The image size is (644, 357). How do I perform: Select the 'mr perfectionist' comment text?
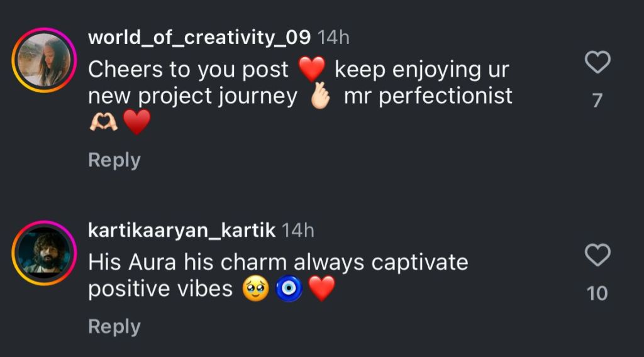(x=428, y=96)
